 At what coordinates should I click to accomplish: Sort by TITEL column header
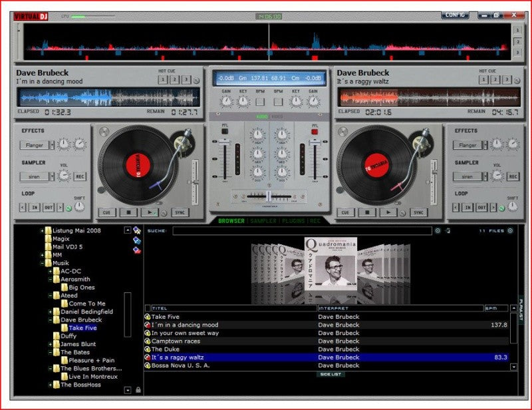pos(233,308)
